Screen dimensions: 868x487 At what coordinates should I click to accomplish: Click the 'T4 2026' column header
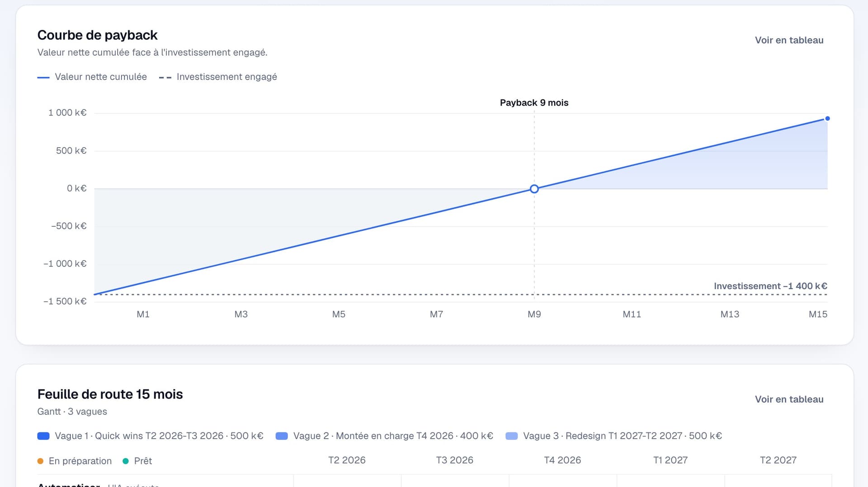tap(562, 460)
